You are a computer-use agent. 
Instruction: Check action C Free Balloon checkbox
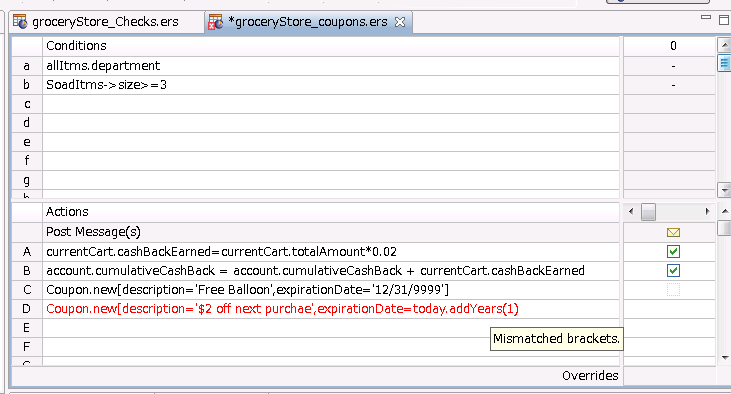(x=673, y=290)
